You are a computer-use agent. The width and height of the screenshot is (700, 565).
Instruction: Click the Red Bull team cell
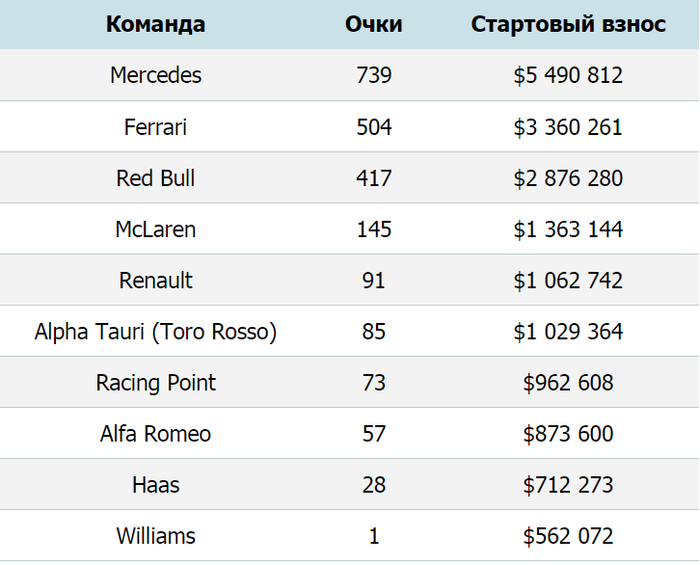[x=155, y=178]
